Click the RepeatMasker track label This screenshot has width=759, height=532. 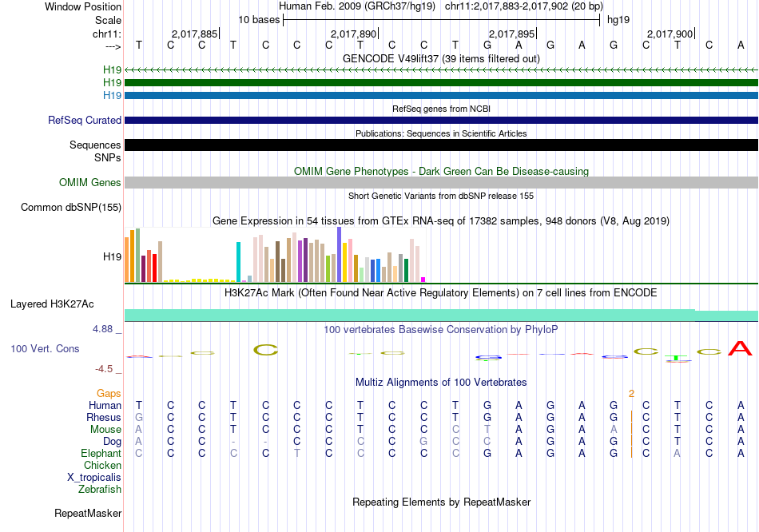88,513
